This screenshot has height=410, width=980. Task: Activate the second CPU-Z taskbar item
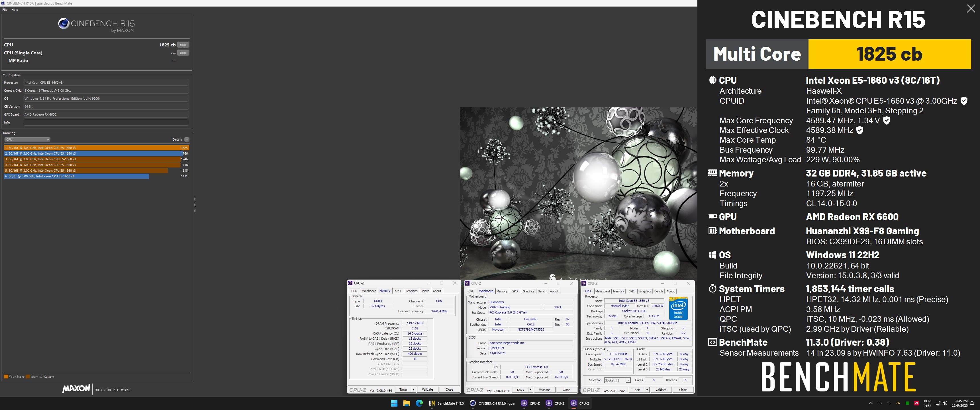pos(556,403)
